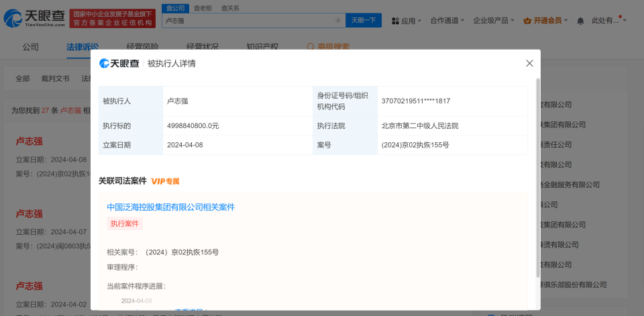Click the 天眼查 logo in dialog header

tap(119, 63)
